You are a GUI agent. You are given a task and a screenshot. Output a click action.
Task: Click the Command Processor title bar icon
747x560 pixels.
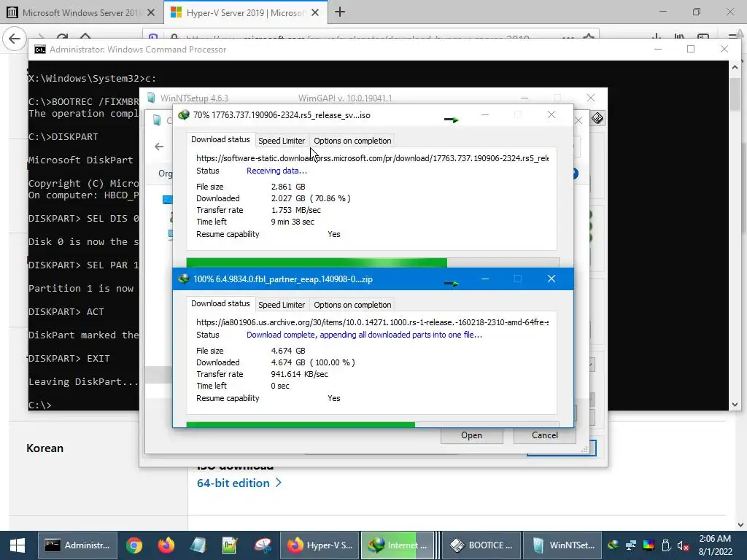pos(40,50)
